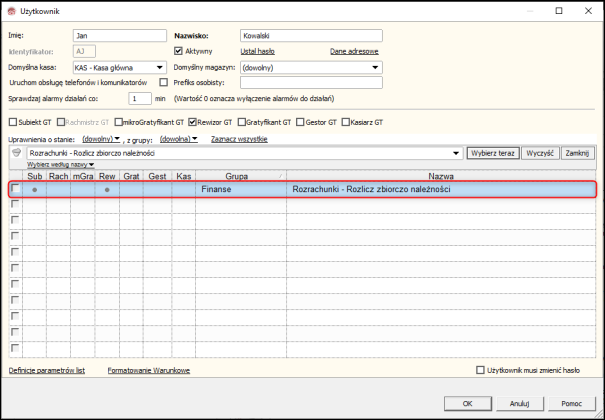Click into the Imię field containing Jan

(x=120, y=35)
